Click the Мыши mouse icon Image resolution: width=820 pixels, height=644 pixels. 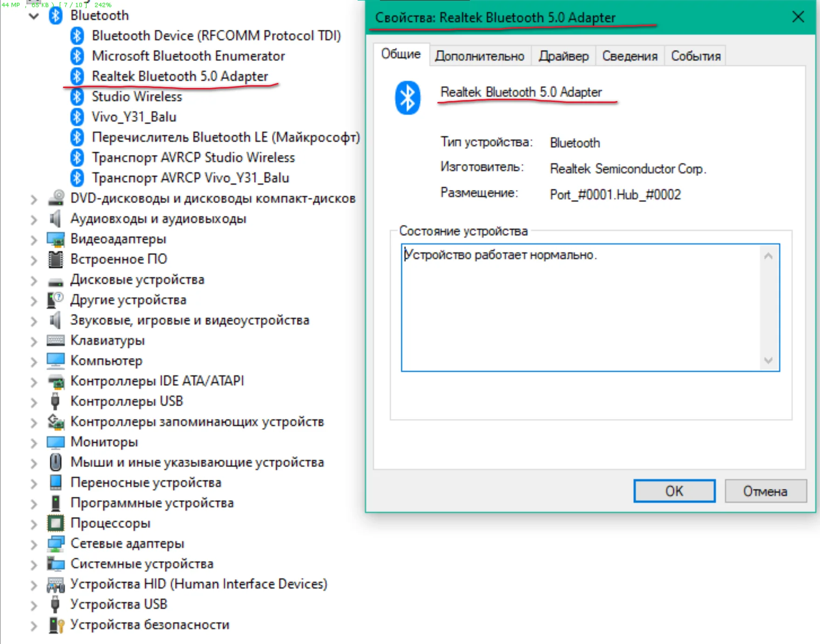[x=55, y=462]
